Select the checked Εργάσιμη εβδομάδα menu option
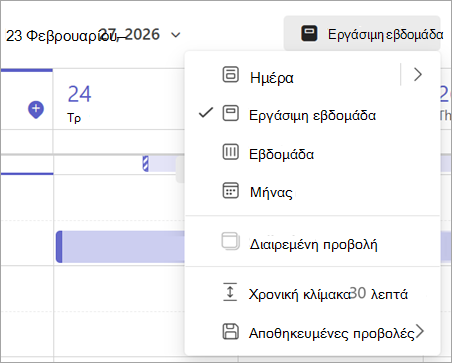 (313, 115)
